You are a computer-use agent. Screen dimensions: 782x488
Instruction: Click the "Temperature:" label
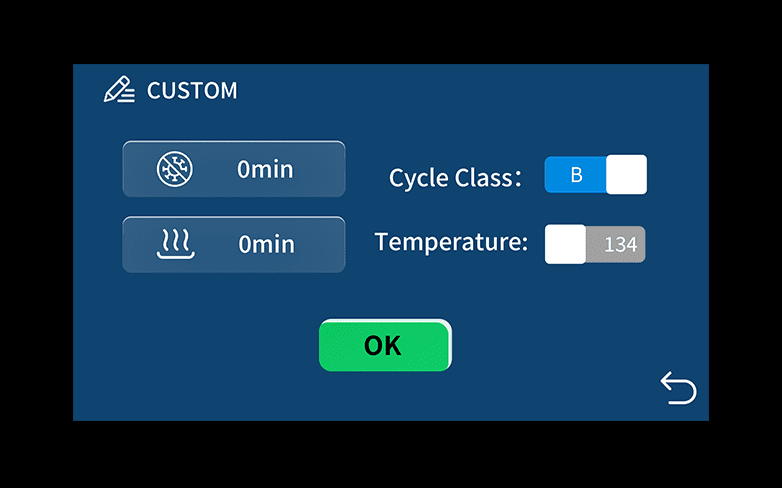pyautogui.click(x=451, y=242)
